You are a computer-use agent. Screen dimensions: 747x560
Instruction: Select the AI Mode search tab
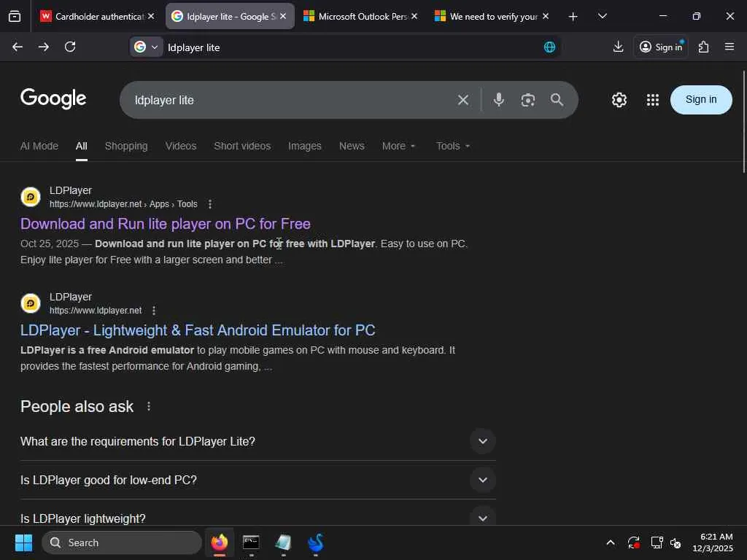point(39,146)
